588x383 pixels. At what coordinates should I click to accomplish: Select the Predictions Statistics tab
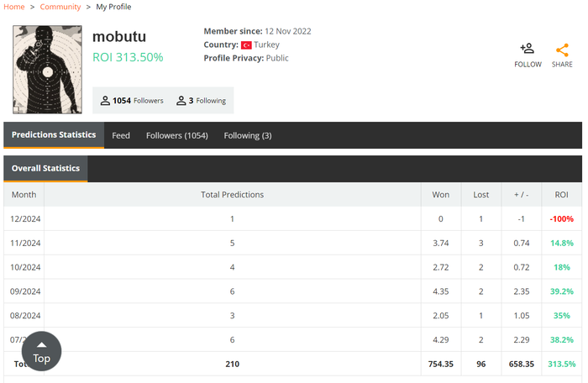pyautogui.click(x=54, y=135)
